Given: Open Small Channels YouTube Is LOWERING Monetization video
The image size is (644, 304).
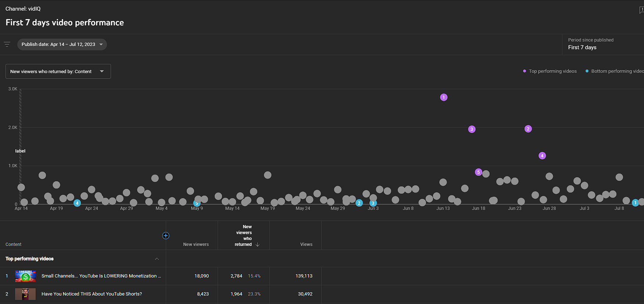Looking at the screenshot, I should pos(101,276).
